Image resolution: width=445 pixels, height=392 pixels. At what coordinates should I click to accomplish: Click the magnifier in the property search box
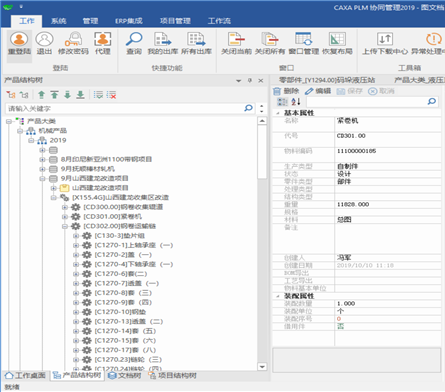(x=432, y=101)
